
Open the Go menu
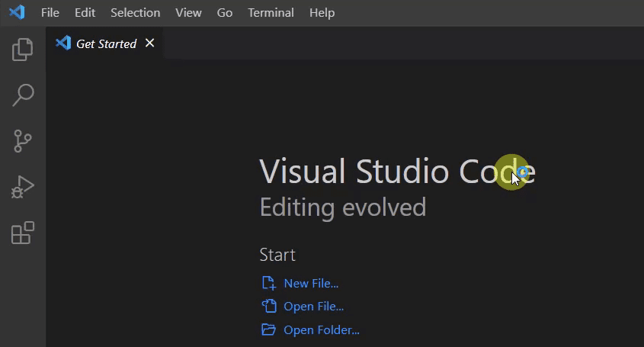coord(224,13)
